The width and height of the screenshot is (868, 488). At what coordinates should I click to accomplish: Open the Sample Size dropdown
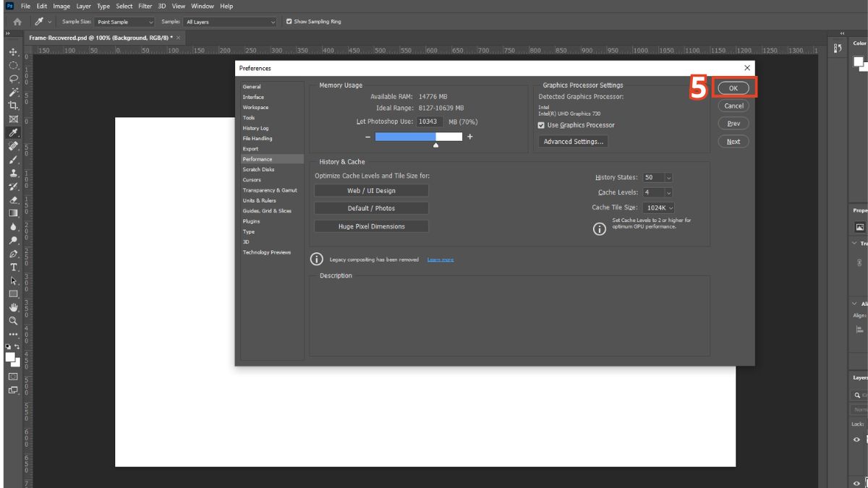tap(124, 22)
